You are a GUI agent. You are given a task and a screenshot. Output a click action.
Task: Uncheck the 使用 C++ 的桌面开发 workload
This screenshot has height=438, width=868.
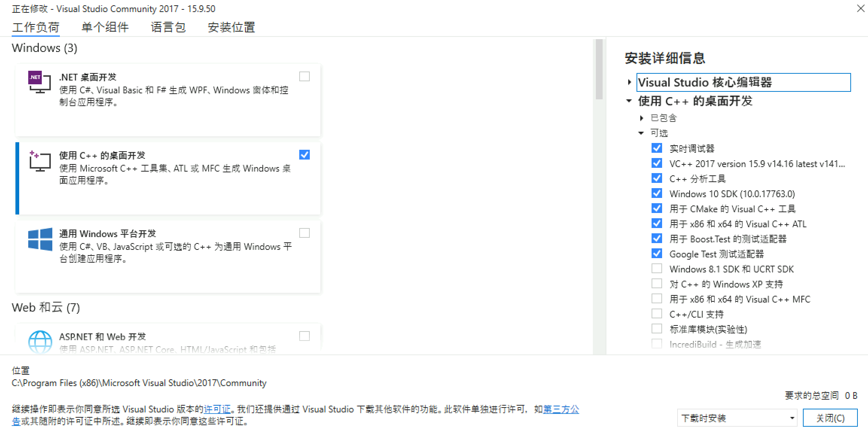tap(304, 155)
